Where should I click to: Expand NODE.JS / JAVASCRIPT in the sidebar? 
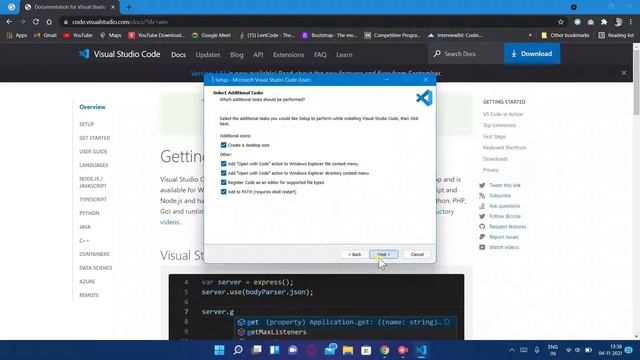tap(93, 182)
